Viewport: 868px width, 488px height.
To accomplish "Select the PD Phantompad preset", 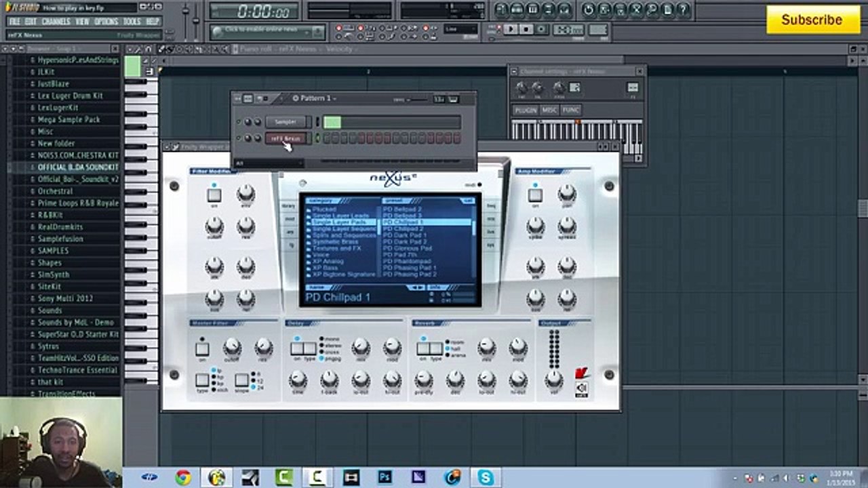I will click(x=406, y=262).
